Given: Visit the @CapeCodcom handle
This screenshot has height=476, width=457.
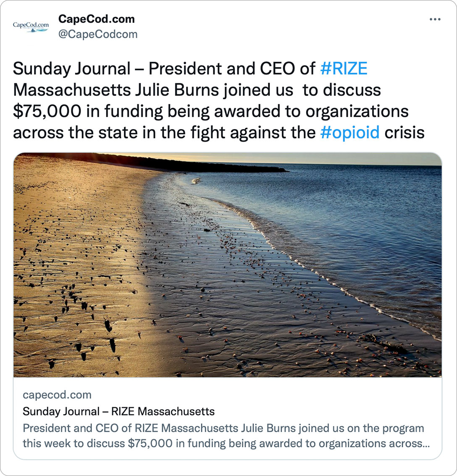Looking at the screenshot, I should click(x=97, y=34).
